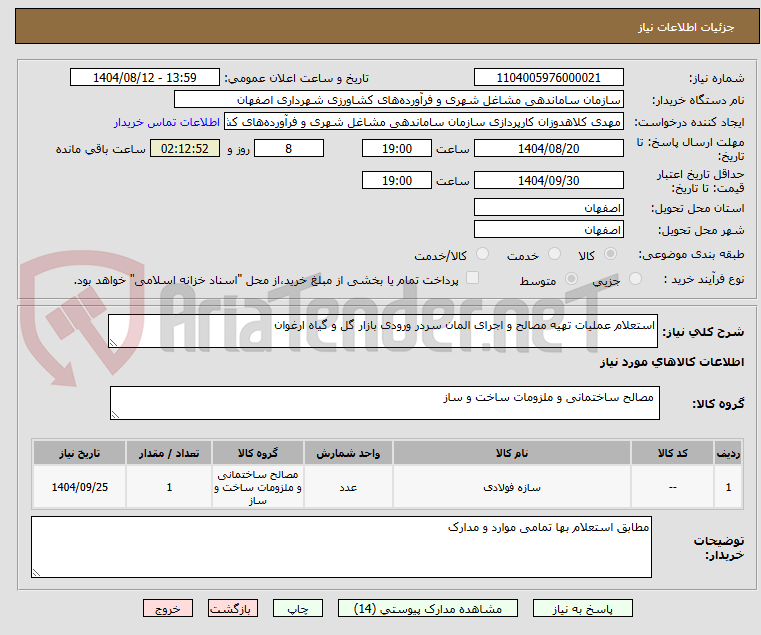This screenshot has height=635, width=761.
Task: Click the پاسخ به نیاز button
Action: [582, 608]
